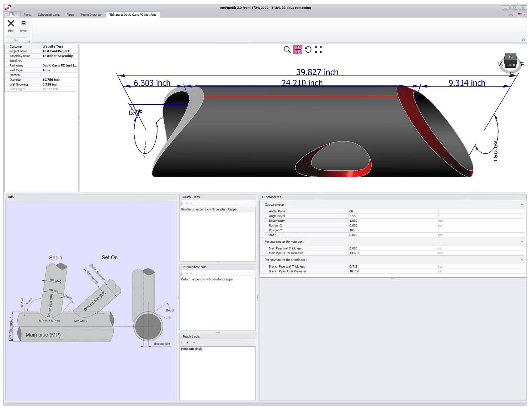Screen dimensions: 532x409
Task: Select the Saddlecut excentric cut entry
Action: 209,210
